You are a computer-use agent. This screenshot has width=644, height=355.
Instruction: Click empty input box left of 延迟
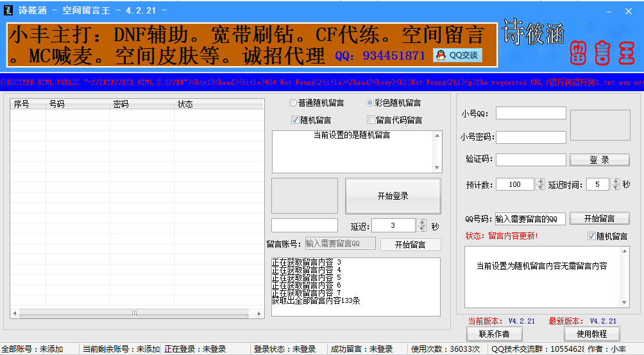(x=305, y=225)
